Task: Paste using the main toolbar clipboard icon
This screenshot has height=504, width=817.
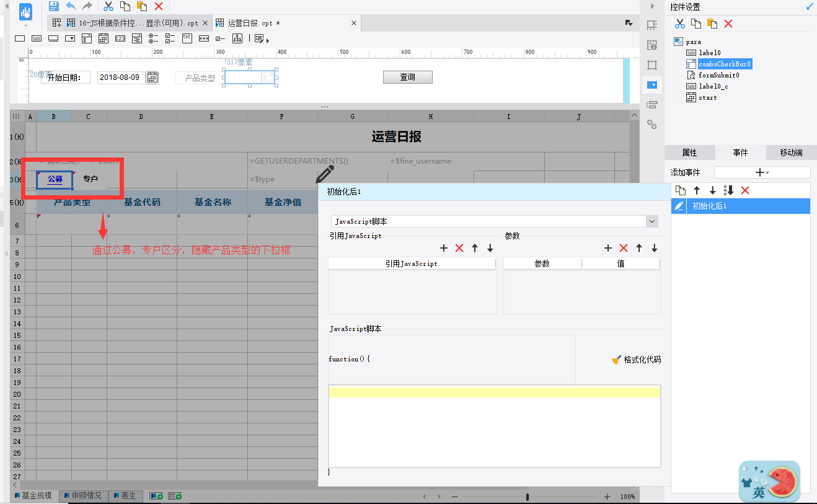Action: (142, 6)
